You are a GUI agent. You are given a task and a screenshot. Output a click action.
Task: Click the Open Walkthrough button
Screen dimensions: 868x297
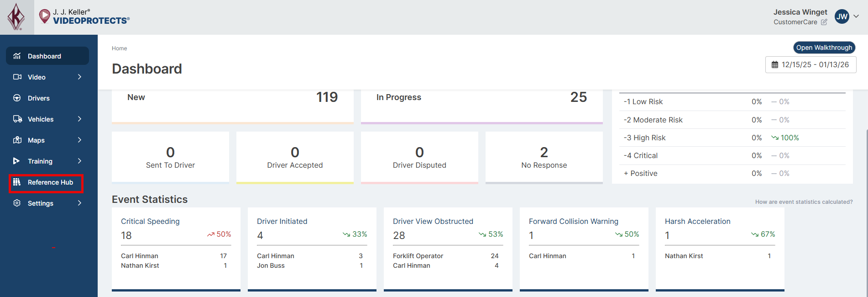[824, 48]
